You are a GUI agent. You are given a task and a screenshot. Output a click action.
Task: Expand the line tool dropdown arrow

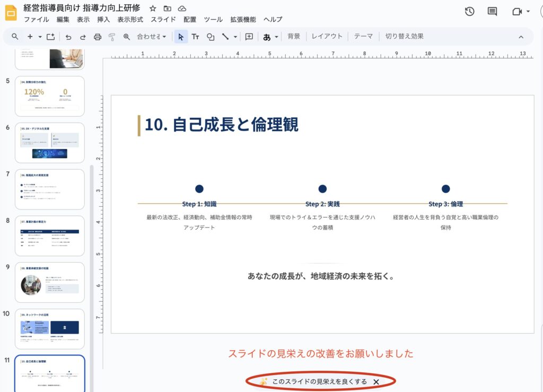[x=235, y=37]
